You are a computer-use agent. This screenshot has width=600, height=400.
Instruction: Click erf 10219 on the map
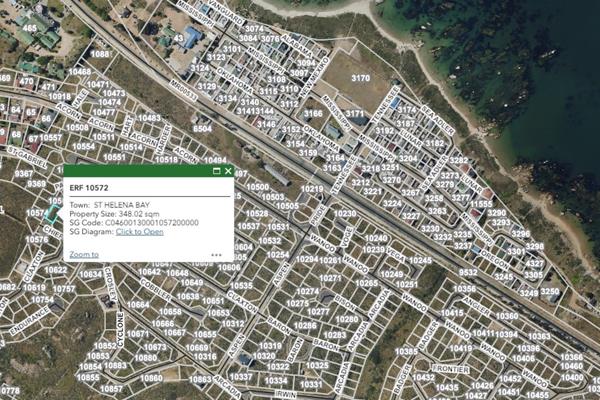313,189
